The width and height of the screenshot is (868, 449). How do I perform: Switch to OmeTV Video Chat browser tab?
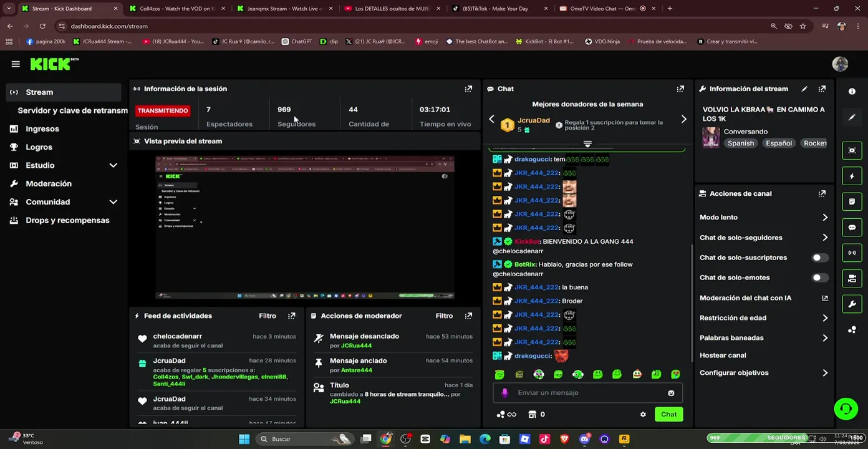click(x=606, y=9)
